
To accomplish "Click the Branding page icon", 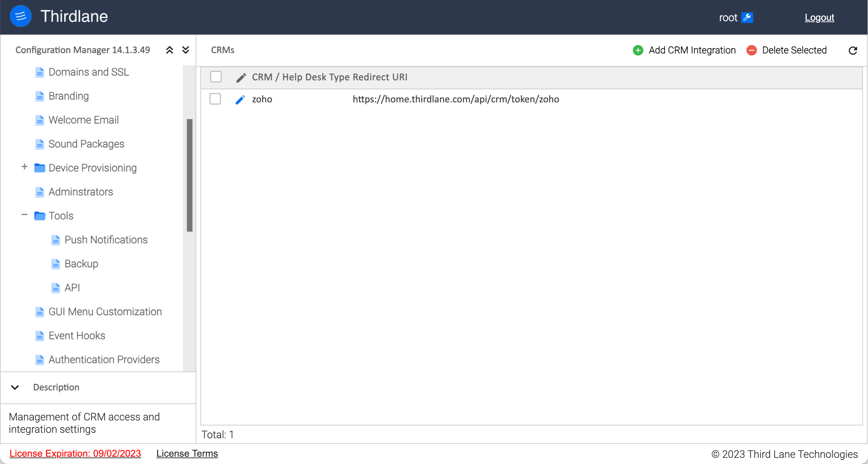I will click(x=40, y=96).
